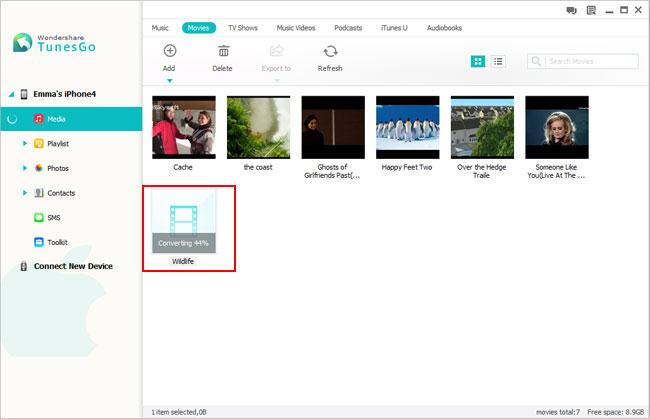Viewport: 650px width, 419px height.
Task: Expand the Contacts tree item
Action: click(24, 193)
